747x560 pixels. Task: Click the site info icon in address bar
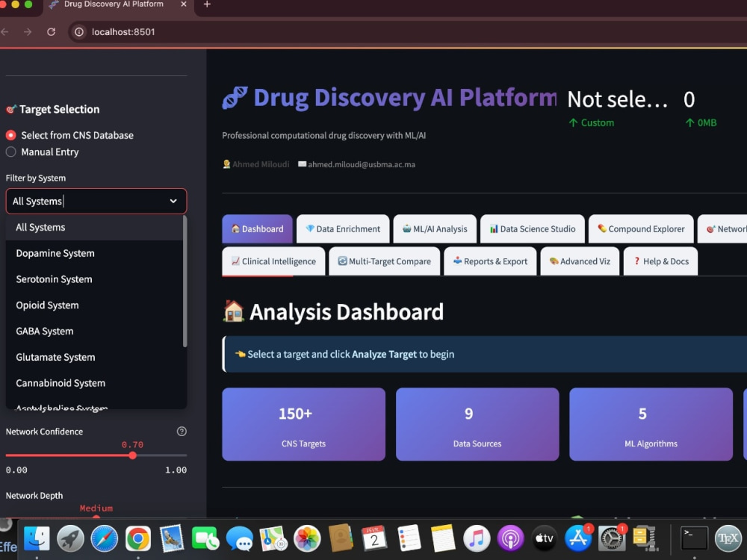(79, 32)
